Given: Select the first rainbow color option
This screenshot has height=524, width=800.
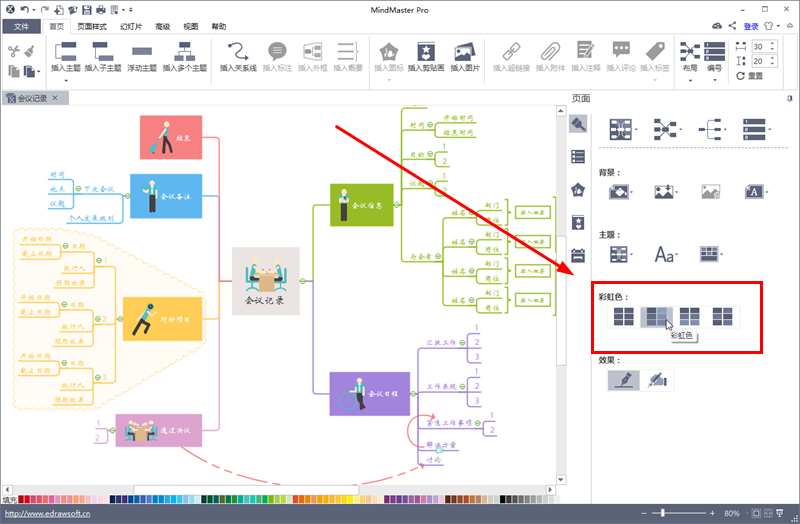Looking at the screenshot, I should point(623,317).
